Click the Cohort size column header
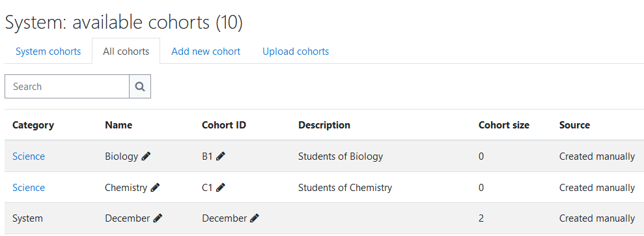The image size is (644, 236). (x=504, y=125)
